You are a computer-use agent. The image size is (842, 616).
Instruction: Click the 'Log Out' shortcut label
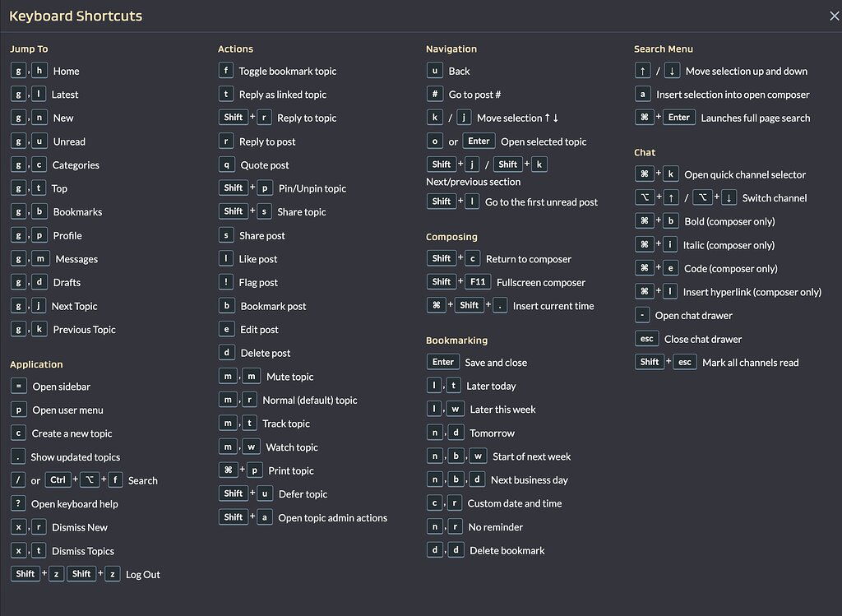coord(143,574)
